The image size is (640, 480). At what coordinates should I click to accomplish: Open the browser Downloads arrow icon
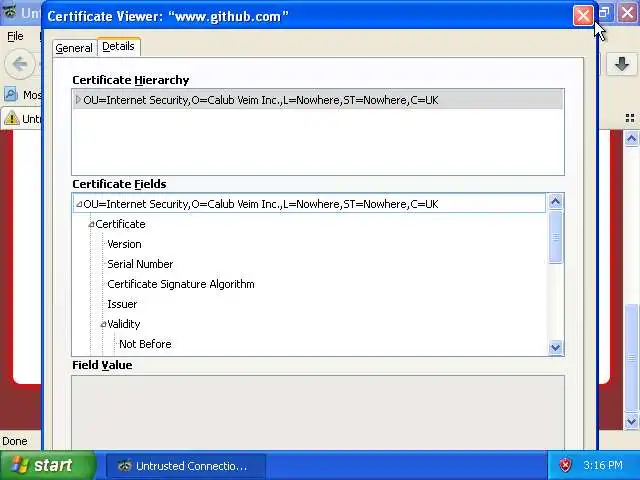pos(622,64)
